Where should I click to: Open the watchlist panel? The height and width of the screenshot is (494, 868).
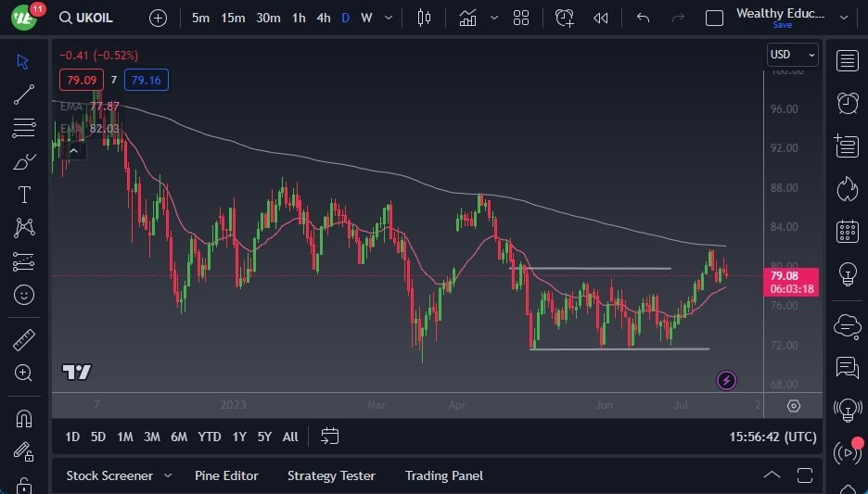pos(847,61)
